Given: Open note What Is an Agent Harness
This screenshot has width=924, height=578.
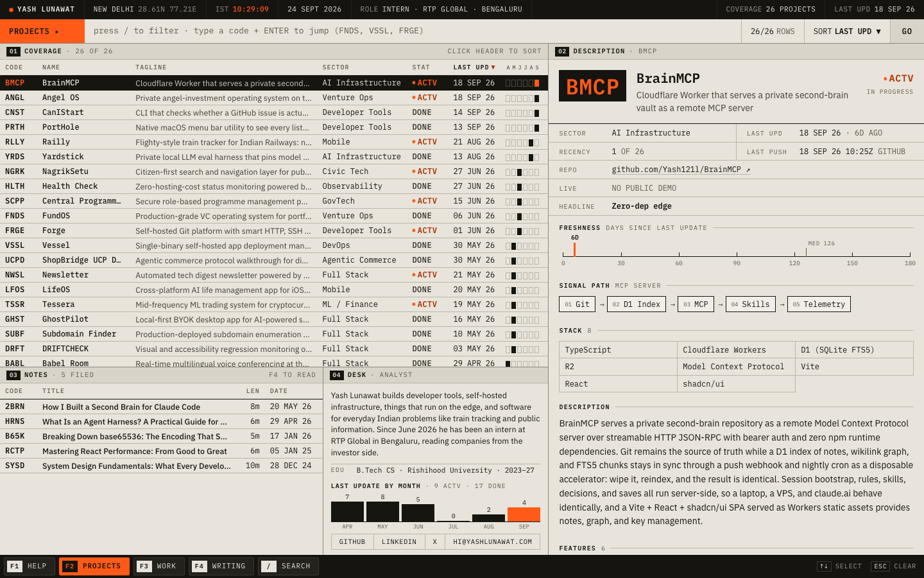Looking at the screenshot, I should [x=161, y=421].
